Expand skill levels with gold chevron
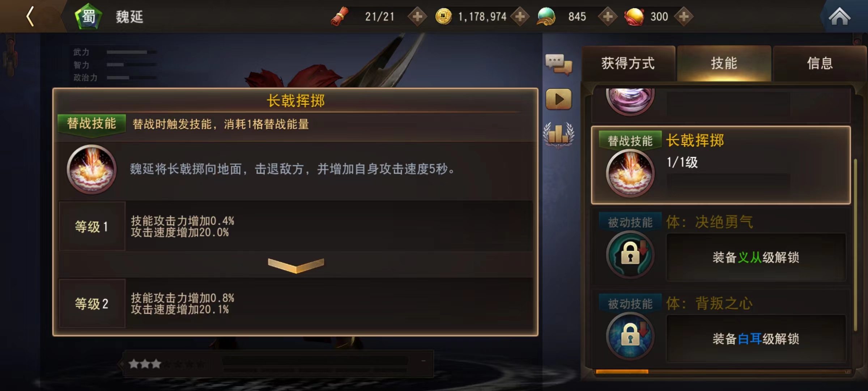The height and width of the screenshot is (391, 868). tap(296, 265)
